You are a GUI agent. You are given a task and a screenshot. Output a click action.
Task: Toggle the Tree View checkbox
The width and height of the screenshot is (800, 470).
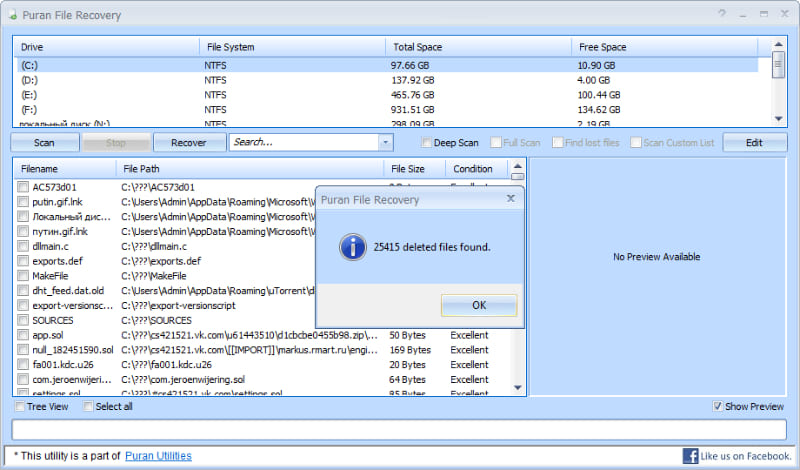coord(20,407)
